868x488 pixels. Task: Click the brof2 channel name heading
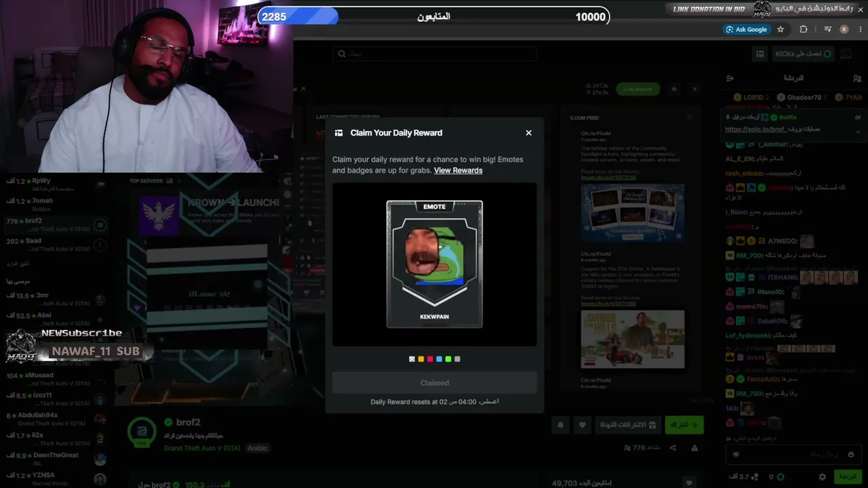point(188,423)
